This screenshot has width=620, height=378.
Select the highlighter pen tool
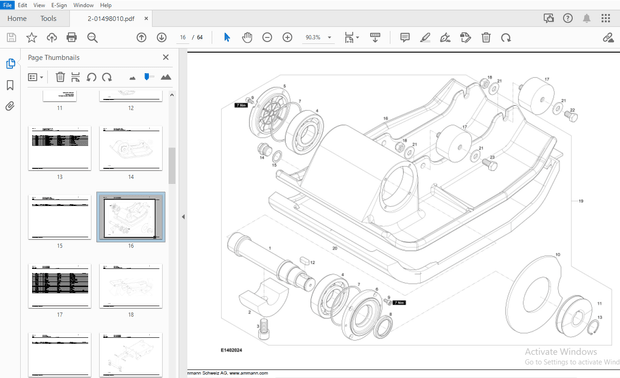425,38
